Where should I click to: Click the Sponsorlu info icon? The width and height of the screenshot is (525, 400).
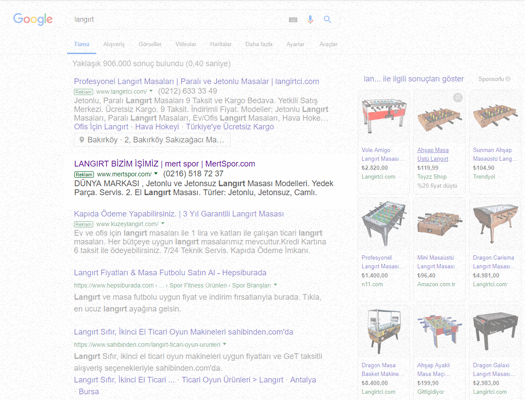(x=508, y=79)
